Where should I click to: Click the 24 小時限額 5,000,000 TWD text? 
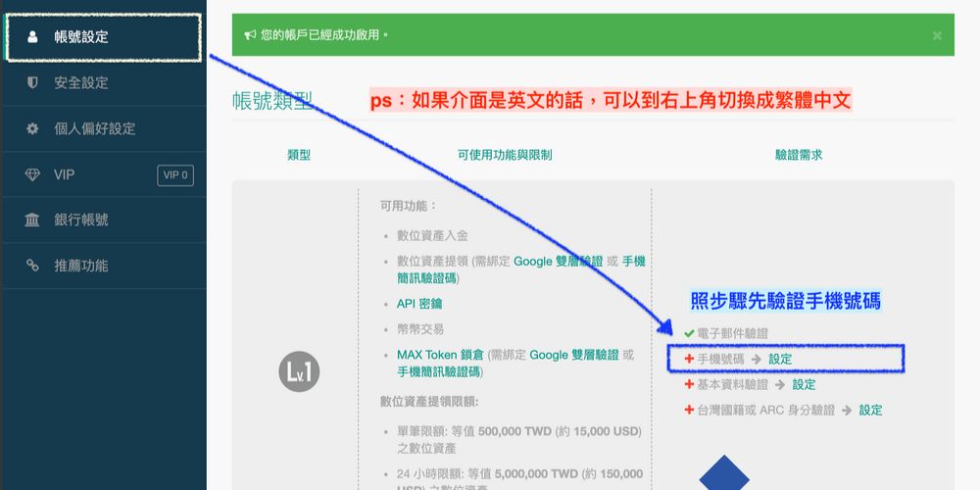click(x=520, y=481)
